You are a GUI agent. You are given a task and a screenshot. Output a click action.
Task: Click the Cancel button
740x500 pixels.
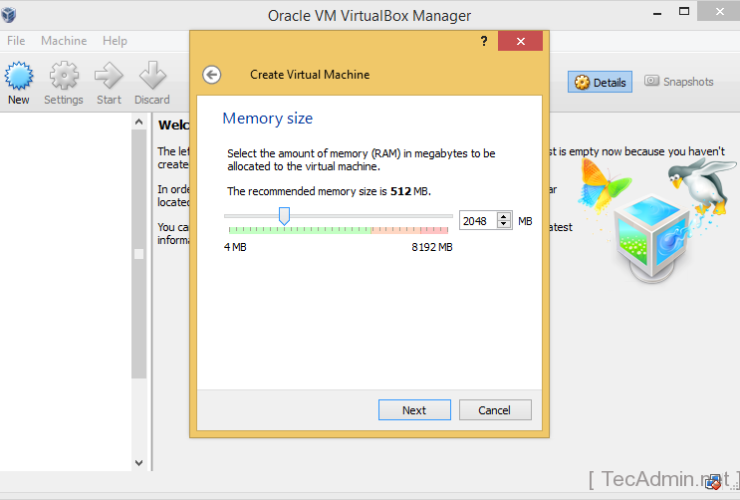click(495, 410)
